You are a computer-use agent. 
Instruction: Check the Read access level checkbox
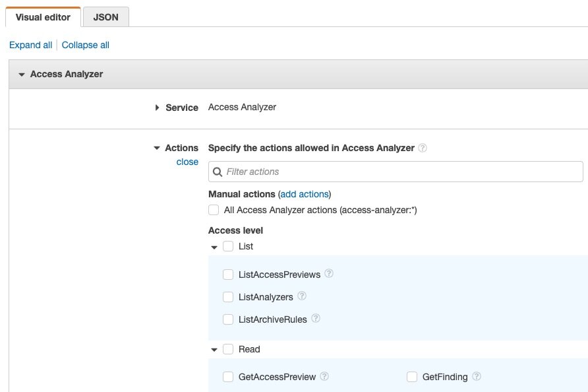[x=228, y=349]
